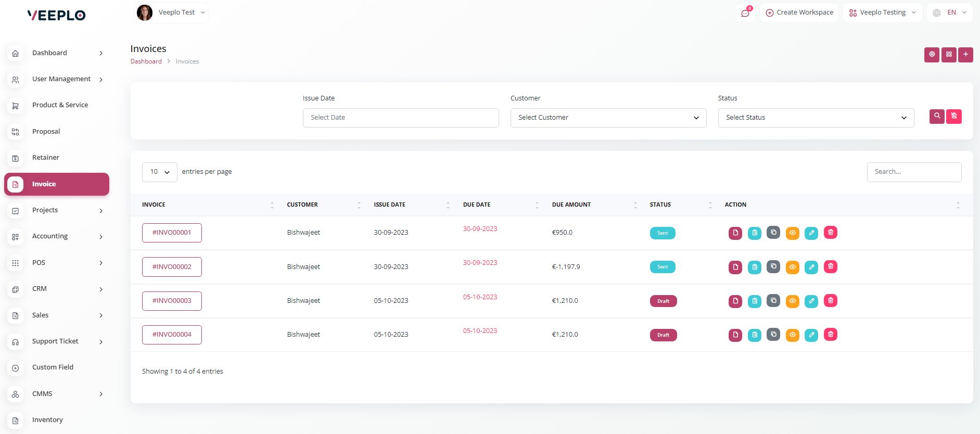
Task: Click the Create Workspace button
Action: [x=799, y=12]
